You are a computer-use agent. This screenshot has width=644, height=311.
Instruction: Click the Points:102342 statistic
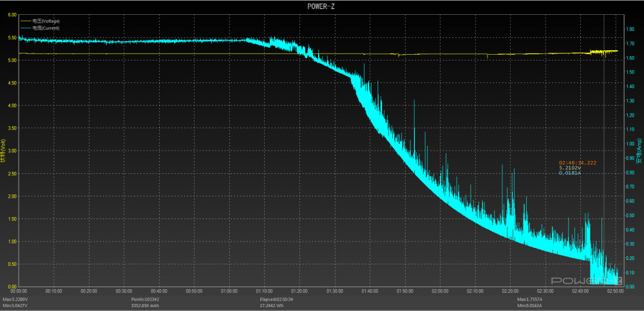click(x=146, y=299)
